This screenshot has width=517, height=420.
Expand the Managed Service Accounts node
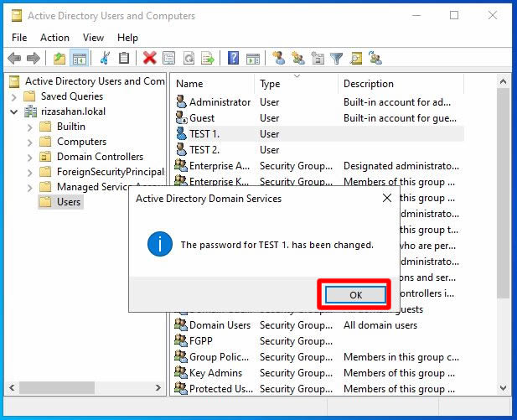tap(29, 188)
